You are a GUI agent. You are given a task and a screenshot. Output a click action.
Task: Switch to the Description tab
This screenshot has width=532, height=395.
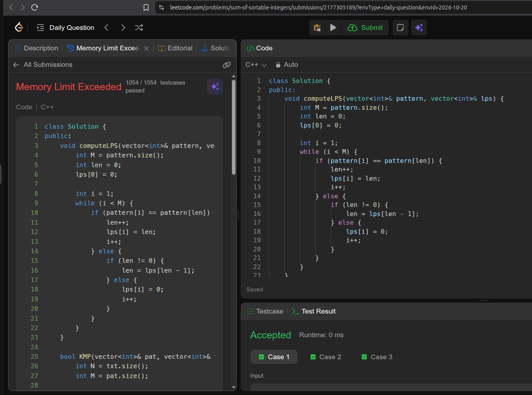click(x=36, y=48)
